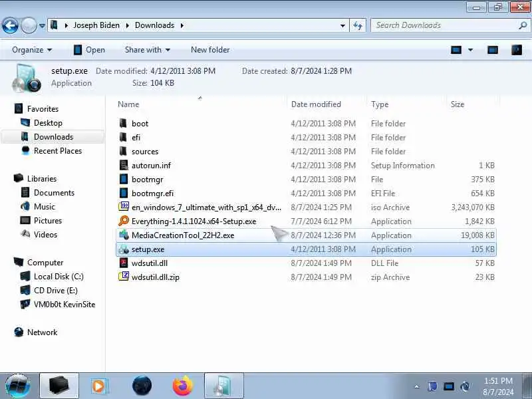532x399 pixels.
Task: Open the taskbar Explorer folder icon
Action: (59, 386)
